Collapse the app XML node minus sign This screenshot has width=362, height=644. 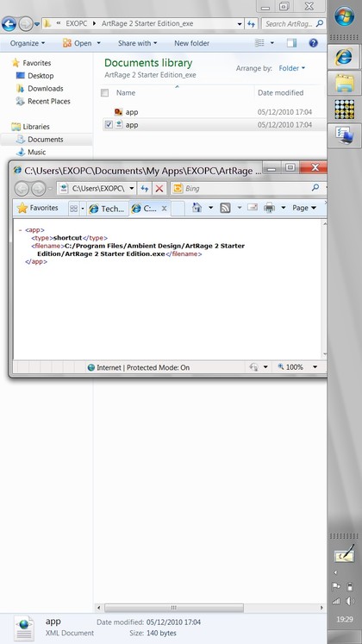tap(20, 230)
